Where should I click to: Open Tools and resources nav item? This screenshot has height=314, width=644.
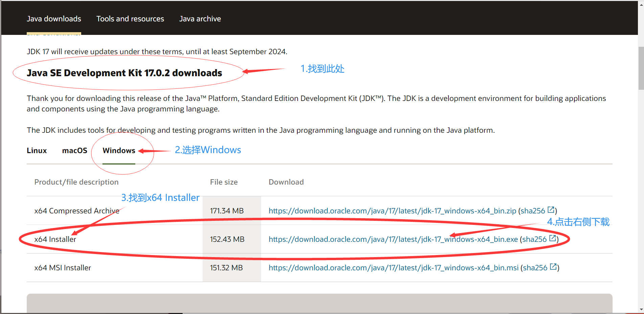[x=130, y=19]
